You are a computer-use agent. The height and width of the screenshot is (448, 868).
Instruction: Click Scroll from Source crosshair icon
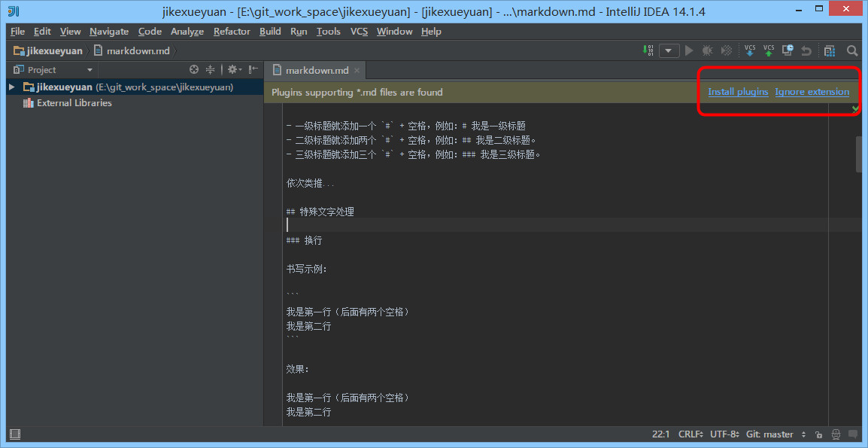point(194,69)
